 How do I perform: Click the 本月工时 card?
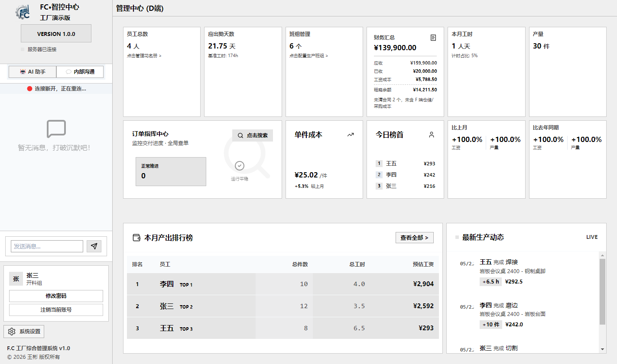(x=487, y=72)
